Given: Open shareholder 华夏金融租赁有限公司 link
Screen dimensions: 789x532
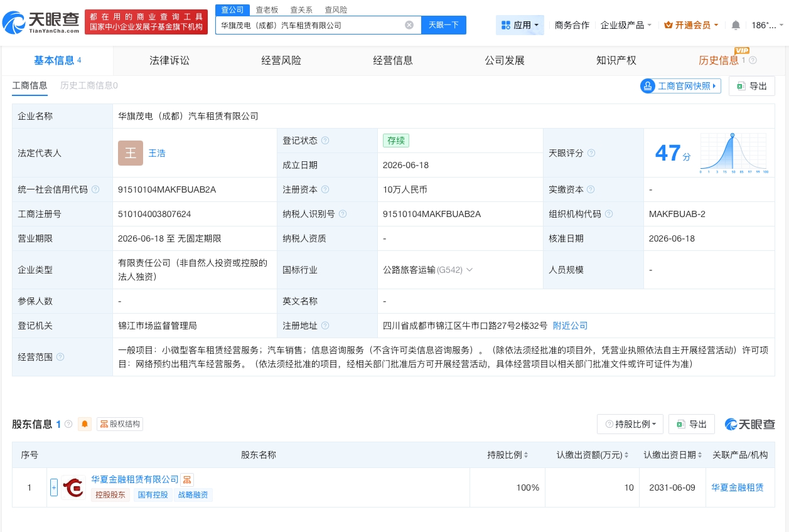Looking at the screenshot, I should tap(135, 479).
